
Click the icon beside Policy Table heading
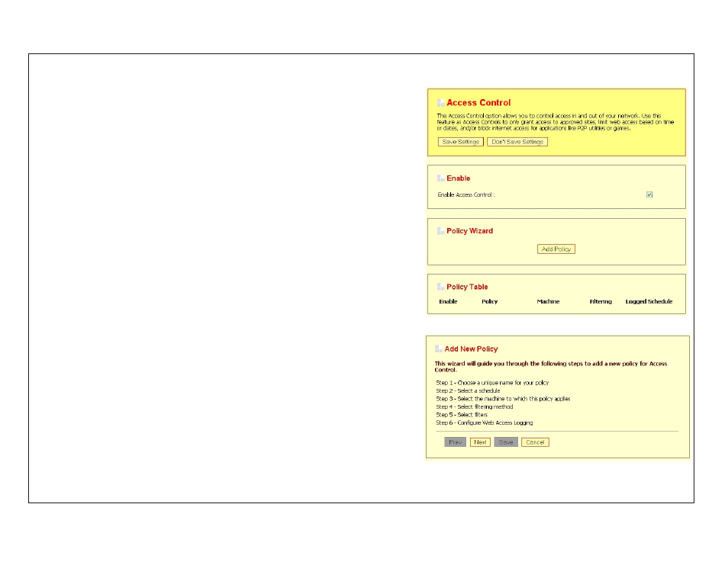(440, 287)
